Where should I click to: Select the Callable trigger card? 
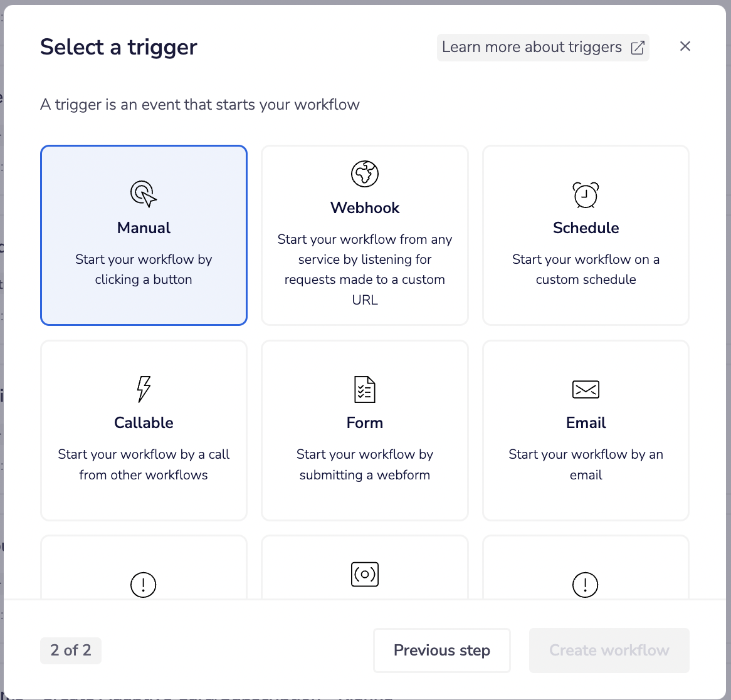point(143,431)
